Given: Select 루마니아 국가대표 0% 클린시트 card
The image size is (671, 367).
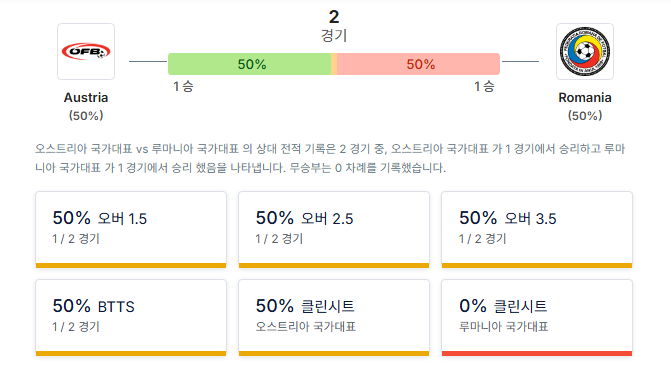Looking at the screenshot, I should point(537,318).
